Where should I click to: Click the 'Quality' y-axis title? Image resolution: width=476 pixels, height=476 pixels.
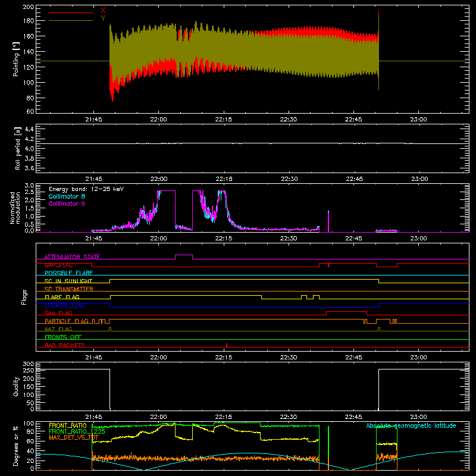pyautogui.click(x=16, y=386)
